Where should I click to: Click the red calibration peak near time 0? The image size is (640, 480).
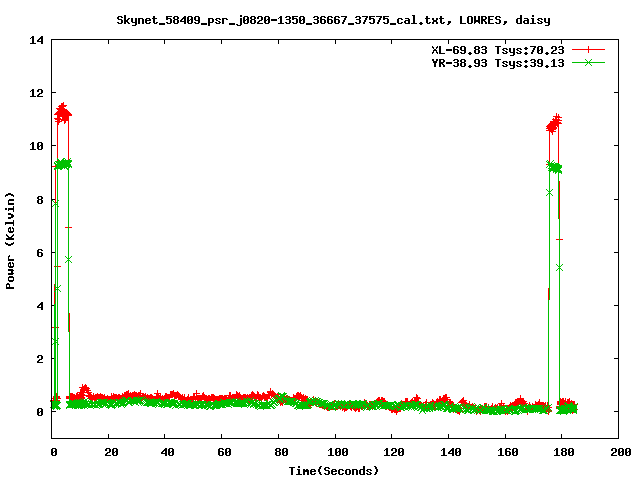point(63,113)
